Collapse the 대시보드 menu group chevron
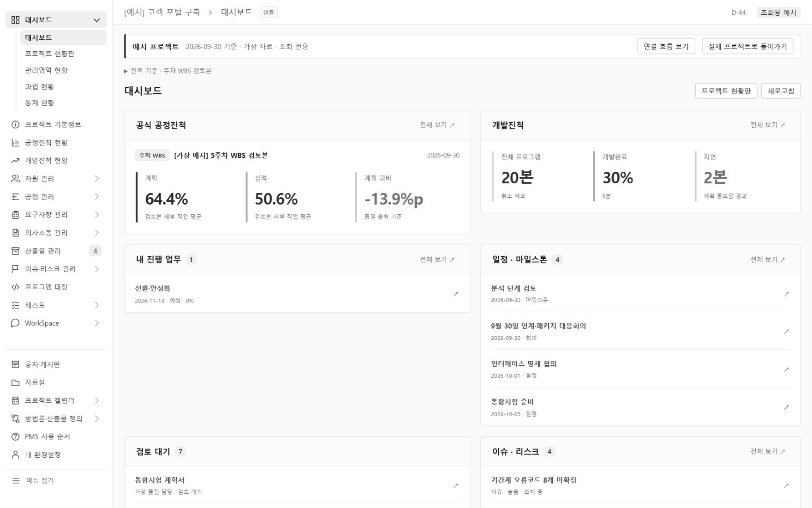 96,20
